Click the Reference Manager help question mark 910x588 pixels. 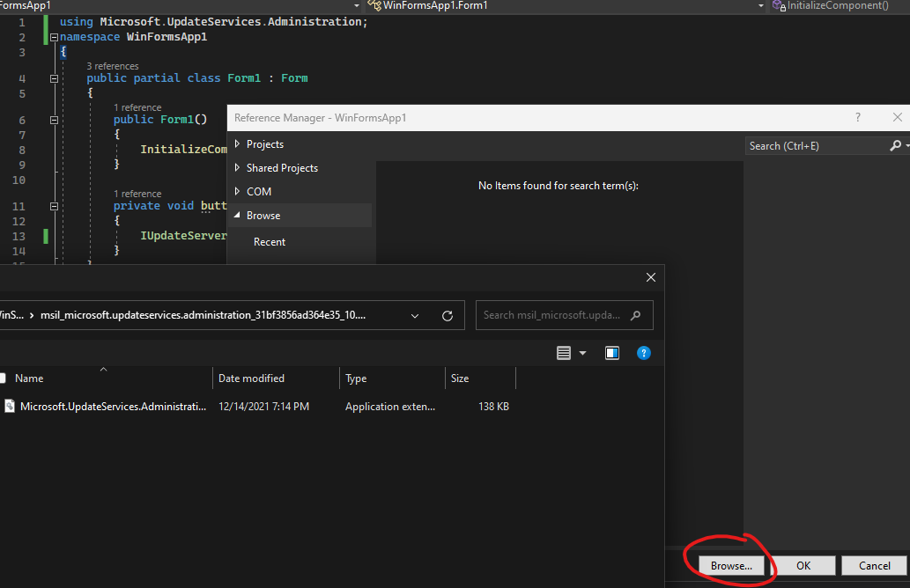[857, 117]
